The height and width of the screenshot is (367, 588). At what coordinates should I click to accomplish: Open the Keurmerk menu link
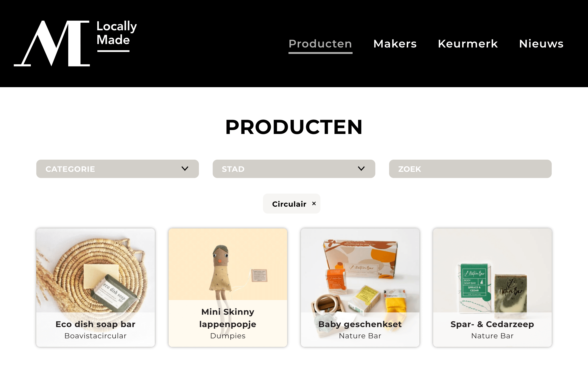click(468, 44)
